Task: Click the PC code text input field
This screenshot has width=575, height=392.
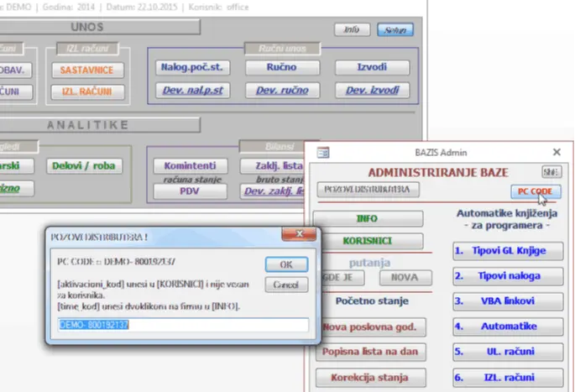Action: [x=176, y=326]
